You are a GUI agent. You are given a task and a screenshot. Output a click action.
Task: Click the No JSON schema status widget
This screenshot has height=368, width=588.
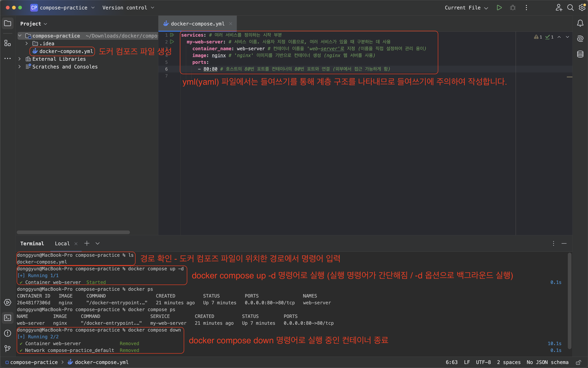(x=547, y=362)
